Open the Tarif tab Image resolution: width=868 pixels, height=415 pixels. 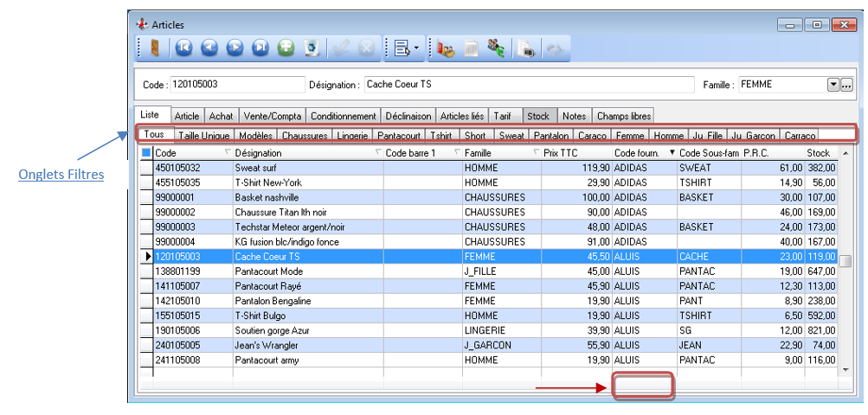click(x=503, y=116)
